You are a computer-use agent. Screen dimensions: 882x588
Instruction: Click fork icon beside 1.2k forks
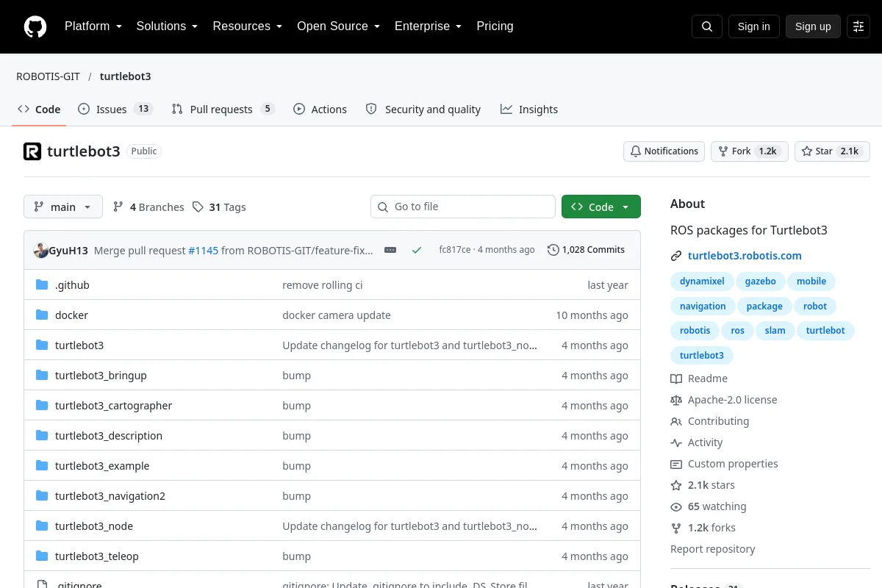coord(676,528)
